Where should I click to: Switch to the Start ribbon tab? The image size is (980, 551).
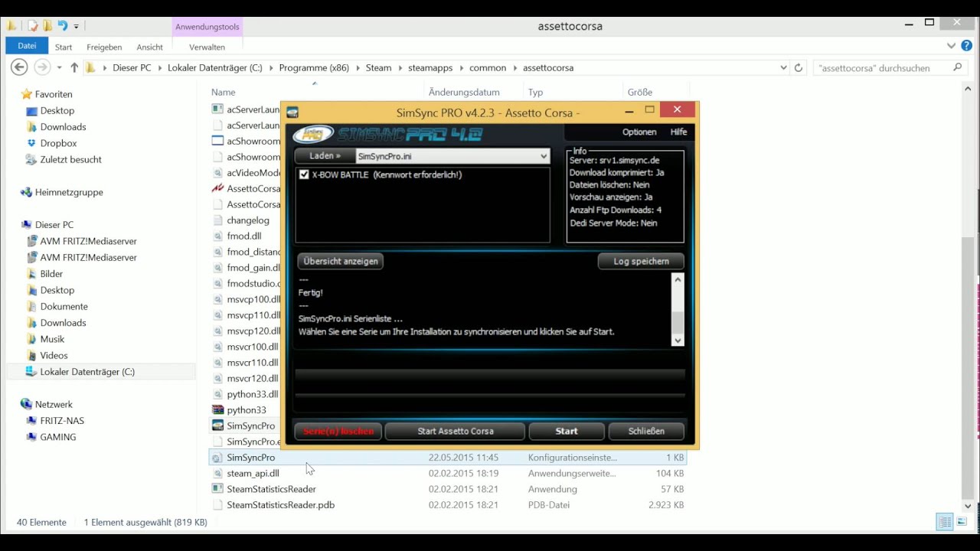click(x=64, y=47)
